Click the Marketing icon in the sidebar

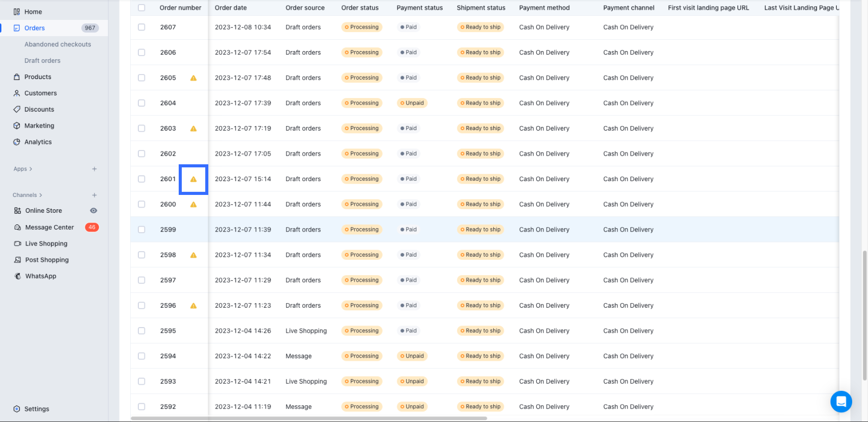tap(17, 126)
